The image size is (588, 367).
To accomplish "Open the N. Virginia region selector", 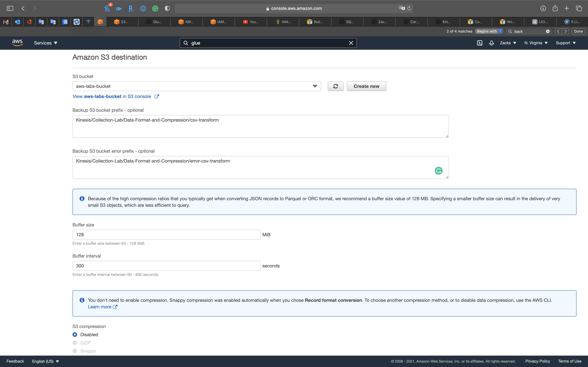I will (536, 43).
